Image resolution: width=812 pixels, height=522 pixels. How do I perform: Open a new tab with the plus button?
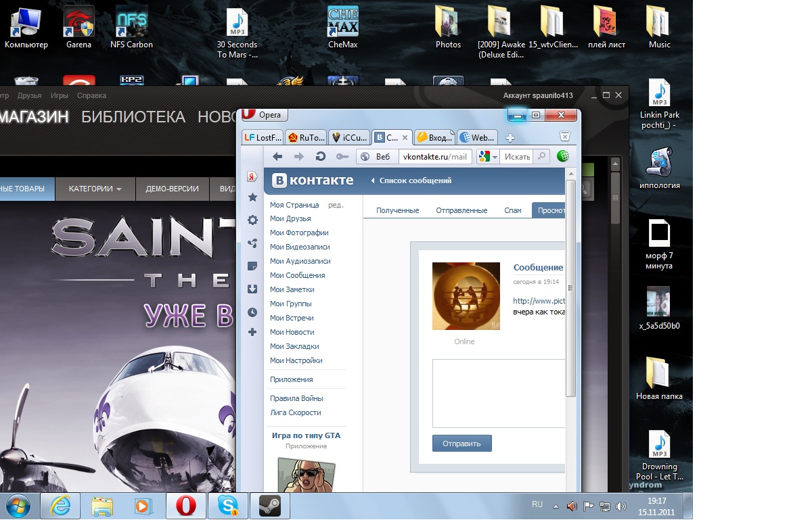coord(510,137)
